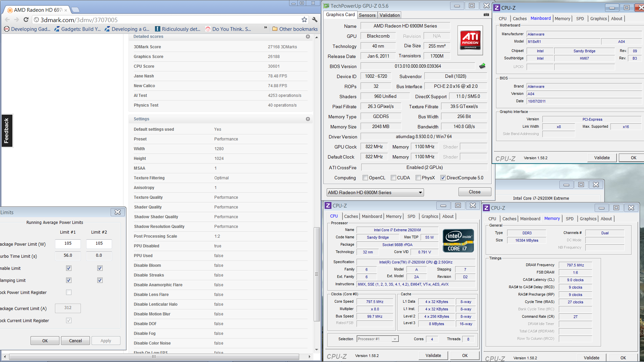Viewport: 644px width, 362px height.
Task: Open About tab in CPU-Z Memory window
Action: pyautogui.click(x=606, y=219)
